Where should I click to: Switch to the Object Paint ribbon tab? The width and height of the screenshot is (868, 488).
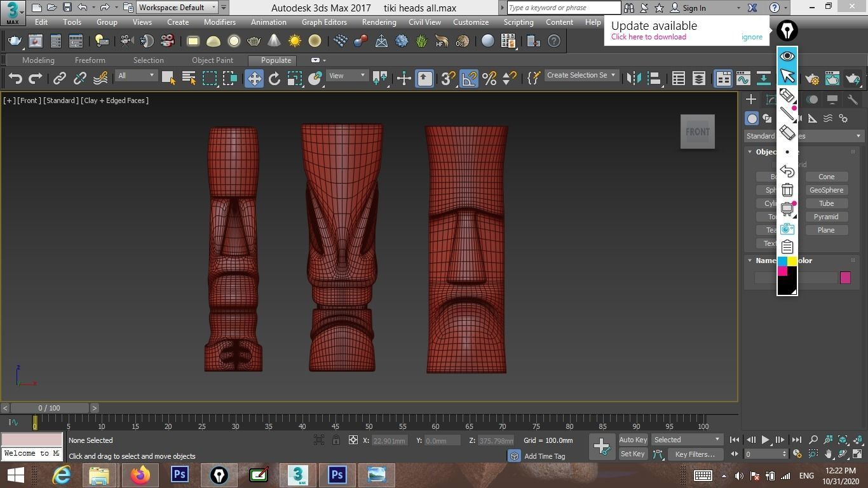coord(212,60)
